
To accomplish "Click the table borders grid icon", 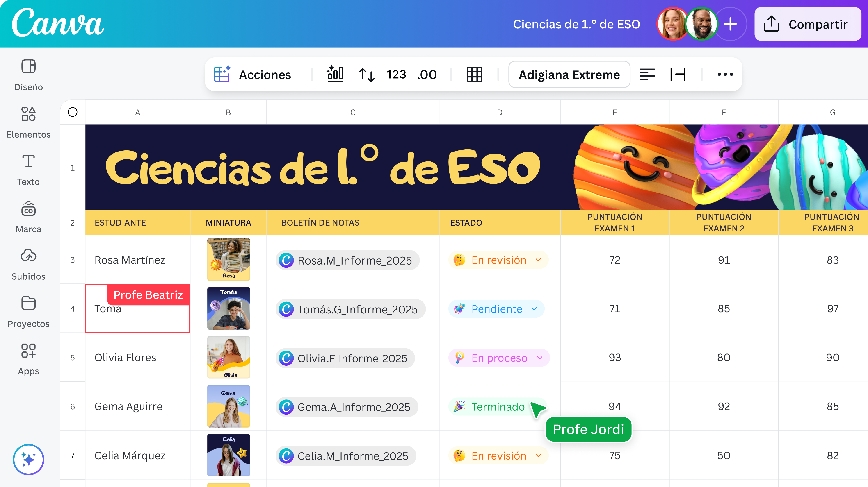I will [x=474, y=75].
